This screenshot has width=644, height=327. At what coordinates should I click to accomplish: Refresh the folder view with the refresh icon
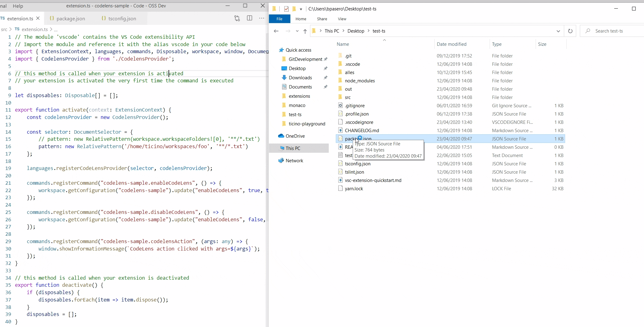(x=570, y=31)
